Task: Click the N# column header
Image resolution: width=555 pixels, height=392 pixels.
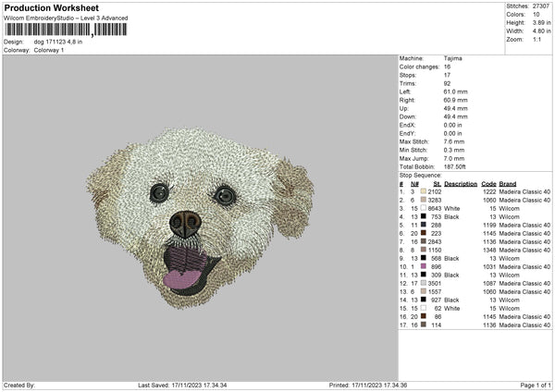Action: 413,183
